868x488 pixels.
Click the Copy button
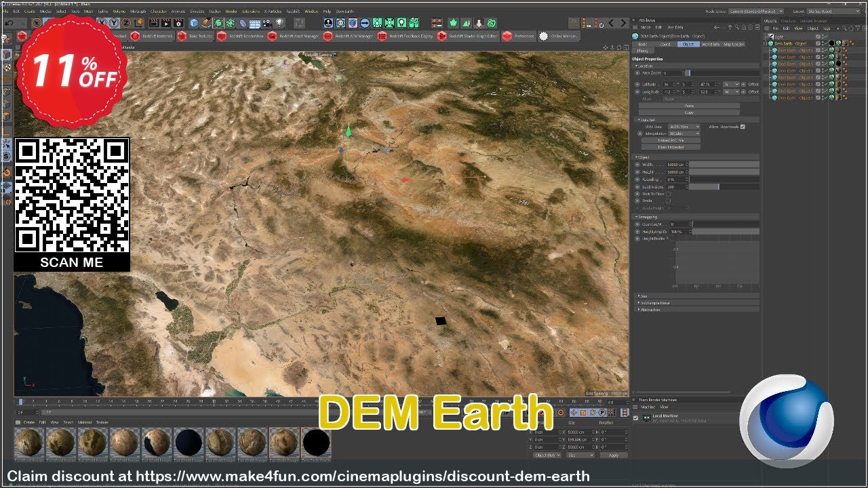tap(689, 113)
